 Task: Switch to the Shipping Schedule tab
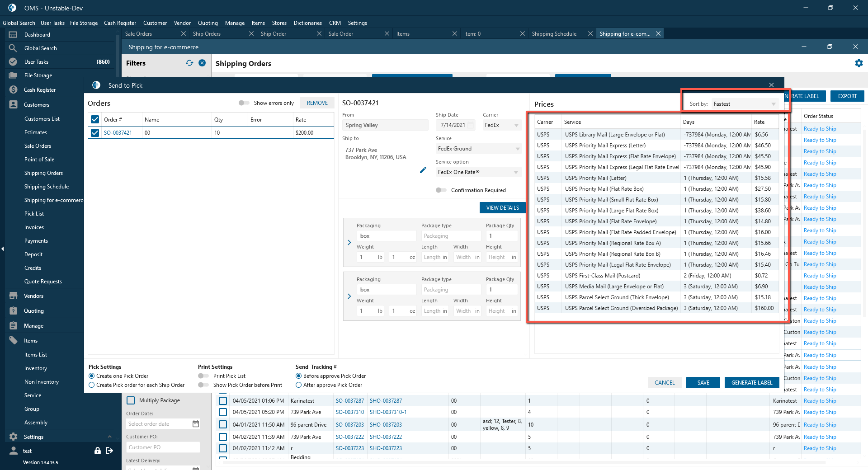554,34
